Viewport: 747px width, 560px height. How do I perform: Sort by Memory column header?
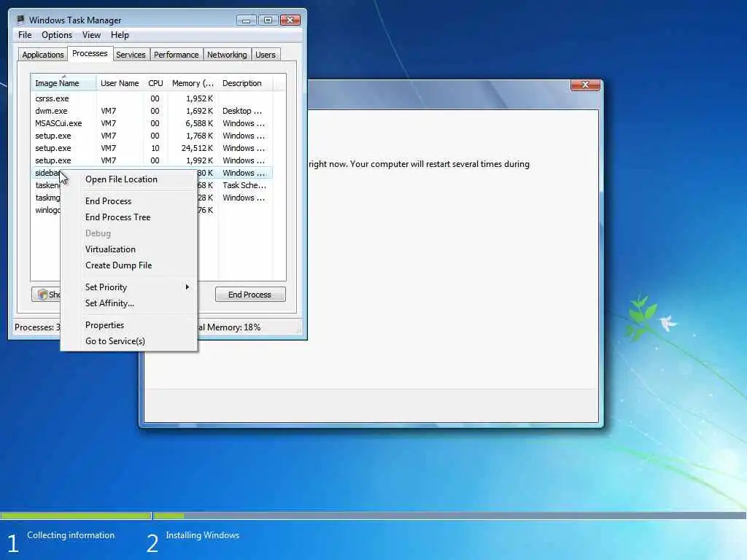(x=193, y=83)
